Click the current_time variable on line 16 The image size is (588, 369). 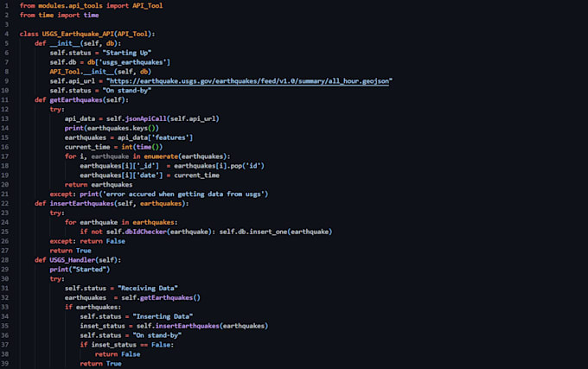[87, 147]
